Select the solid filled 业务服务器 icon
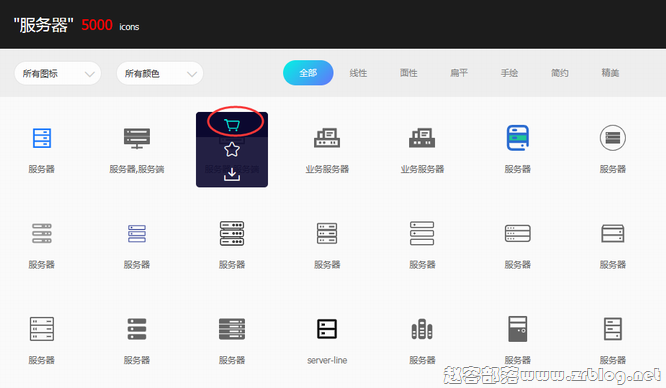The width and height of the screenshot is (666, 388). click(x=422, y=138)
